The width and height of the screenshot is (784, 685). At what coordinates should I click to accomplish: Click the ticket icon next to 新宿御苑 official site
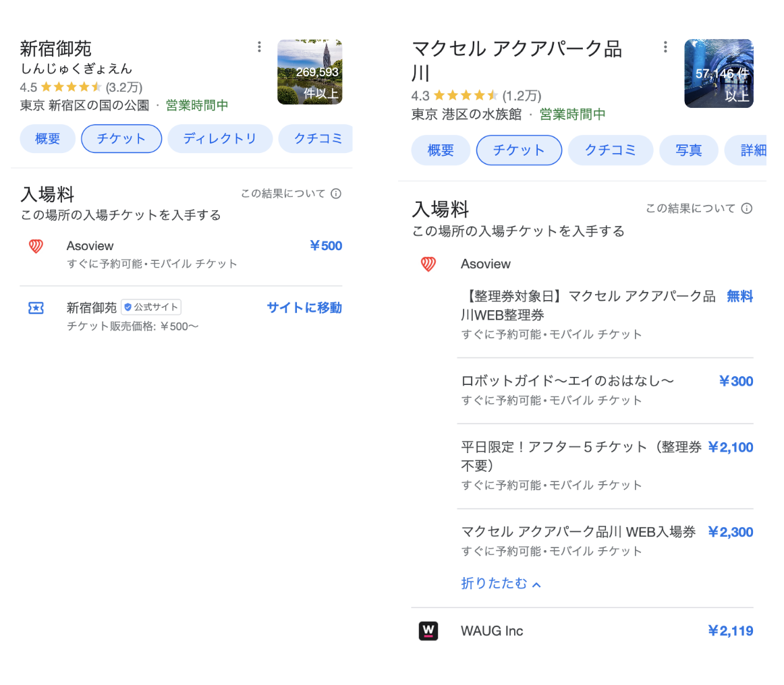[36, 307]
